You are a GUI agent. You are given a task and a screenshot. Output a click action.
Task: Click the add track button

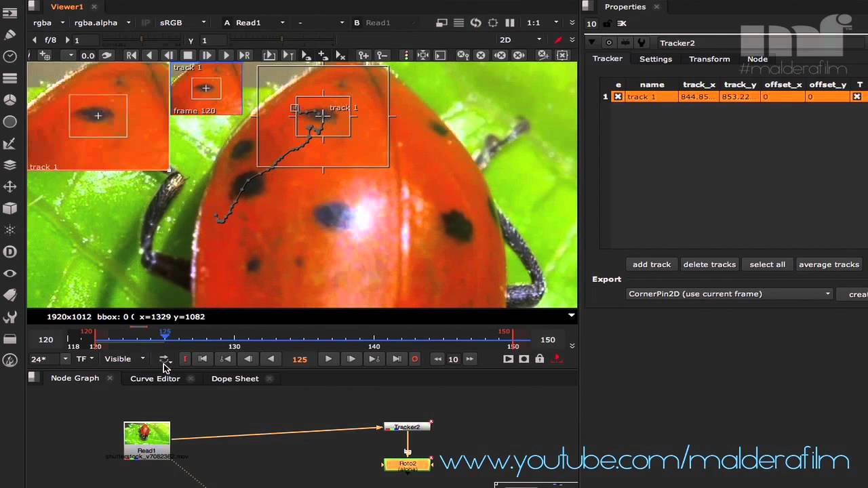point(651,264)
